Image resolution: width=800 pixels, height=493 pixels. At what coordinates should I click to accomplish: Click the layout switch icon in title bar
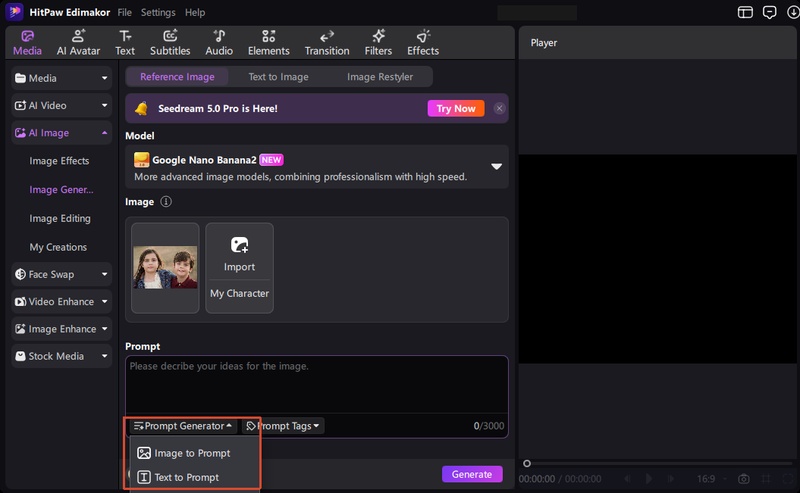(x=745, y=12)
